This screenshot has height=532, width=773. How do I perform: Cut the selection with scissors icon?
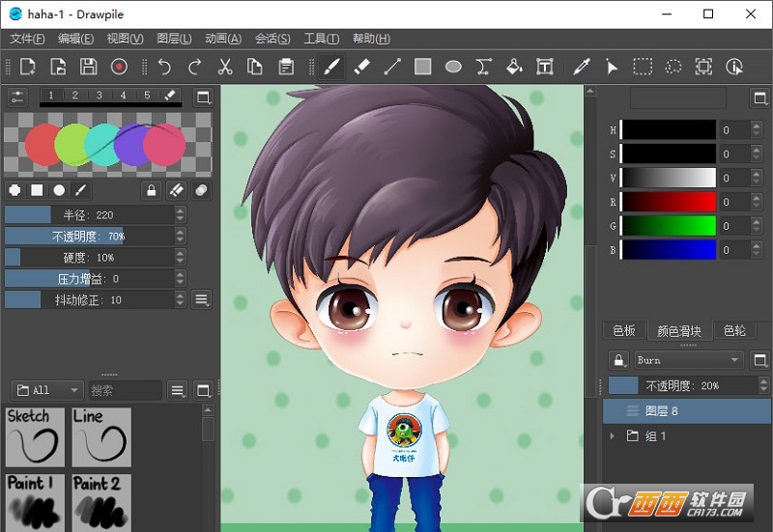click(225, 67)
